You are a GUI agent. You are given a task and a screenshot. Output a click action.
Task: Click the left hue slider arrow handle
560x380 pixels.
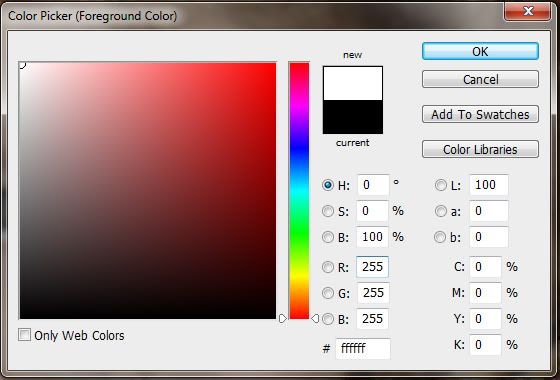tap(282, 318)
